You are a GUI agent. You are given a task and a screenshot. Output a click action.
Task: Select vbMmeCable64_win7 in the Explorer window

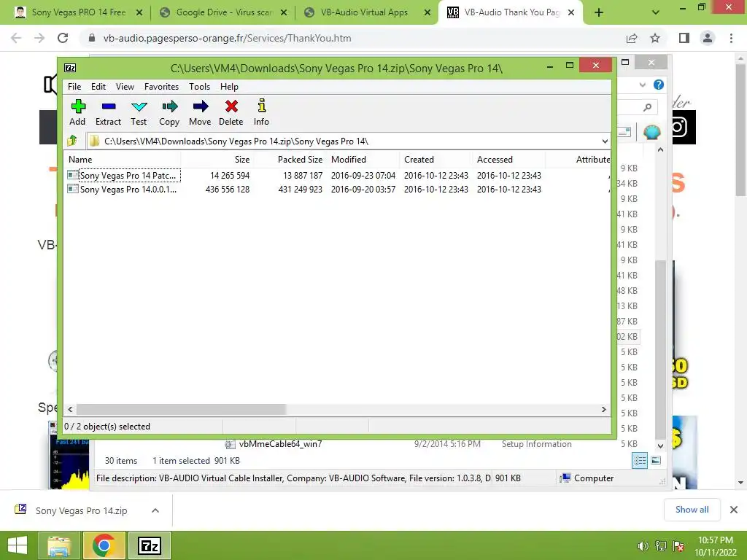(x=280, y=444)
